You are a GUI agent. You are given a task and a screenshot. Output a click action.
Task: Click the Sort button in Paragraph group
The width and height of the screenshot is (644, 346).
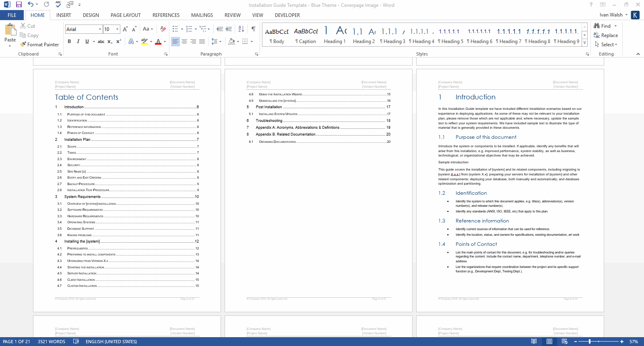(241, 29)
